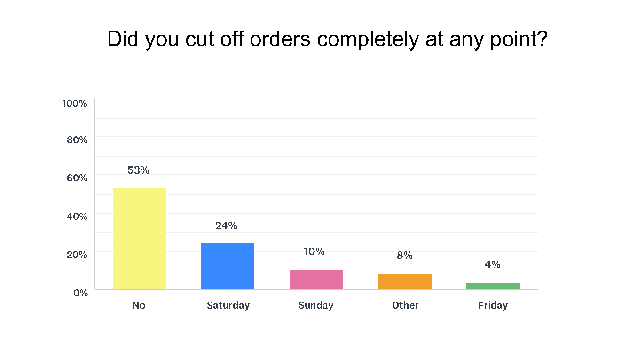The image size is (621, 364).
Task: Click the 0% y-axis tick label
Action: coord(79,293)
